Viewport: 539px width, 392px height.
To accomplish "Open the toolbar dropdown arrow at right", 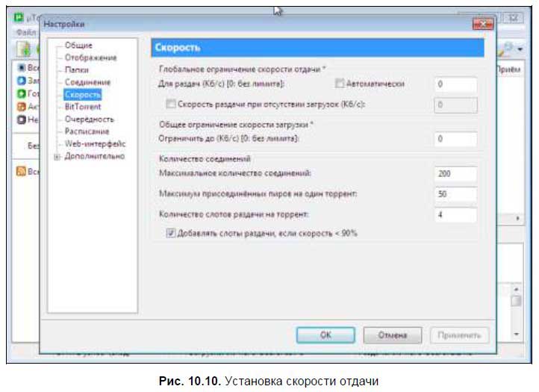I will click(520, 49).
